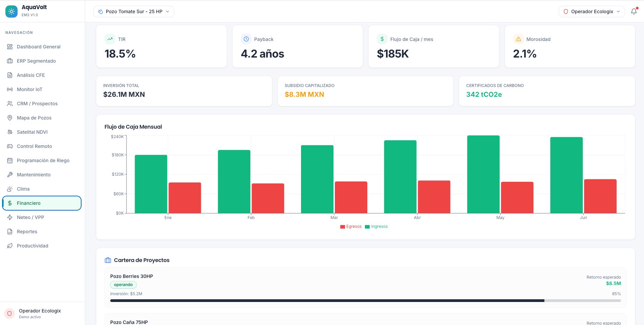Click the Satelital NDVI satellite icon

(x=10, y=132)
